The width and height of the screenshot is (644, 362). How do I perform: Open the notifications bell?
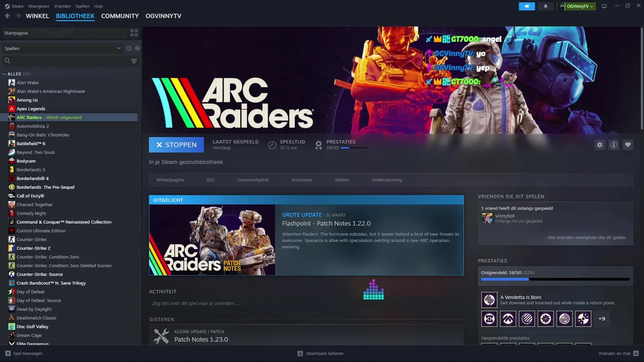click(x=546, y=6)
